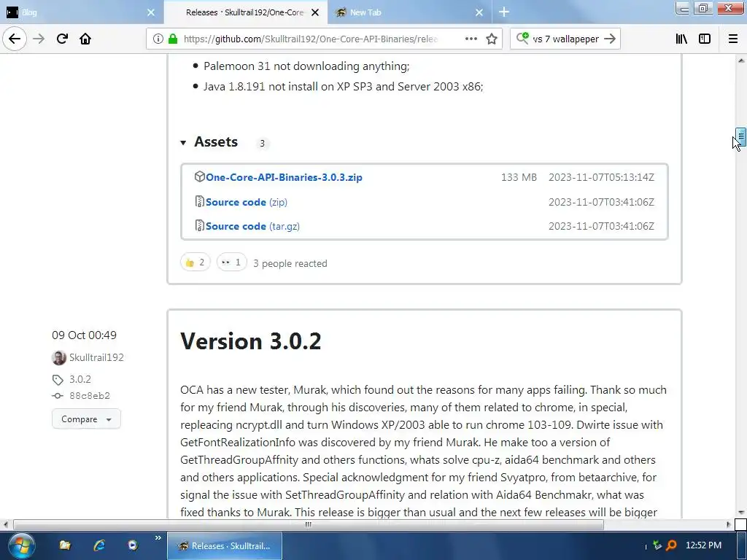747x560 pixels.
Task: Click timestamp 2023-11-07T05:13:14Z
Action: tap(601, 177)
